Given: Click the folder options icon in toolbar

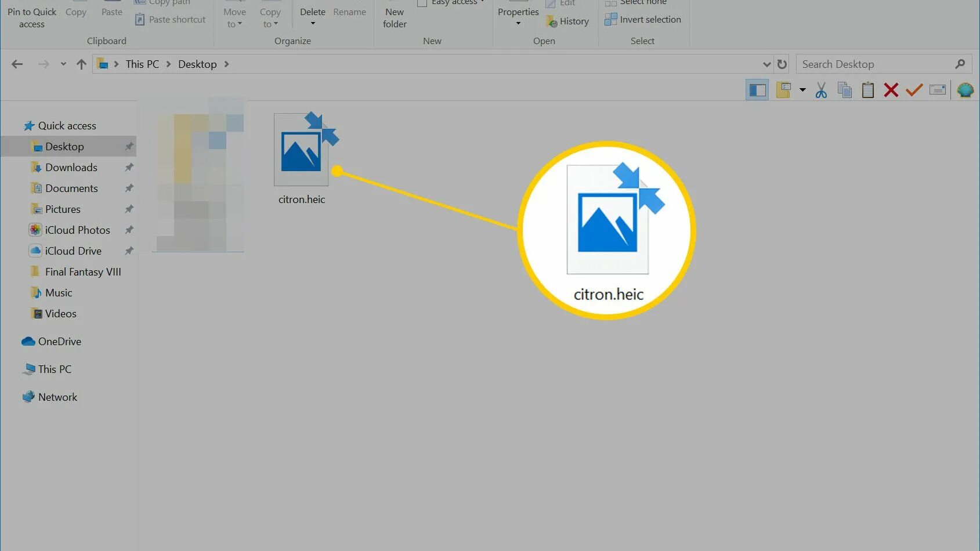Looking at the screenshot, I should click(x=784, y=90).
